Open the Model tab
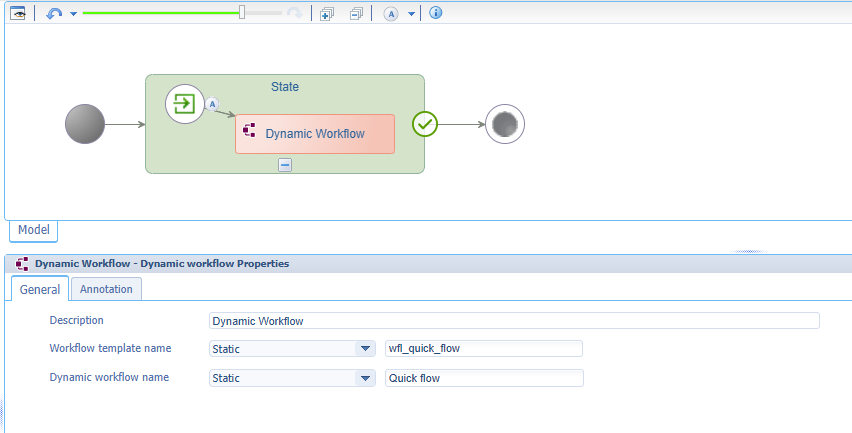 coord(34,230)
